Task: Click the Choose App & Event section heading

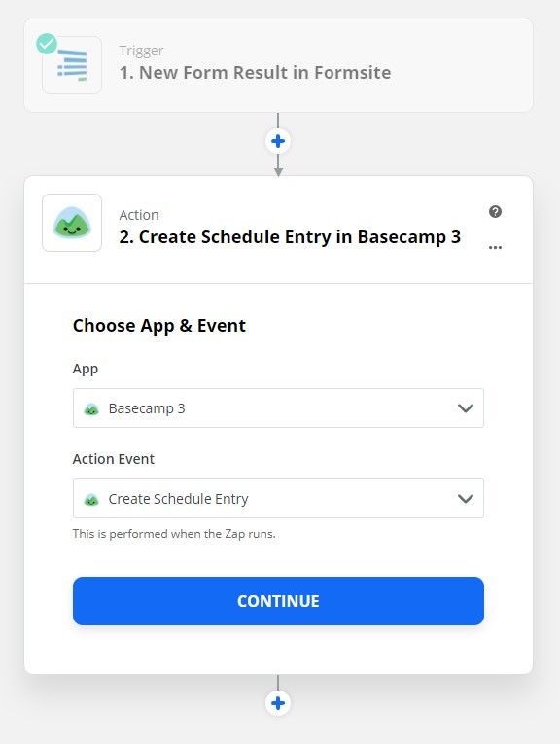Action: click(159, 326)
